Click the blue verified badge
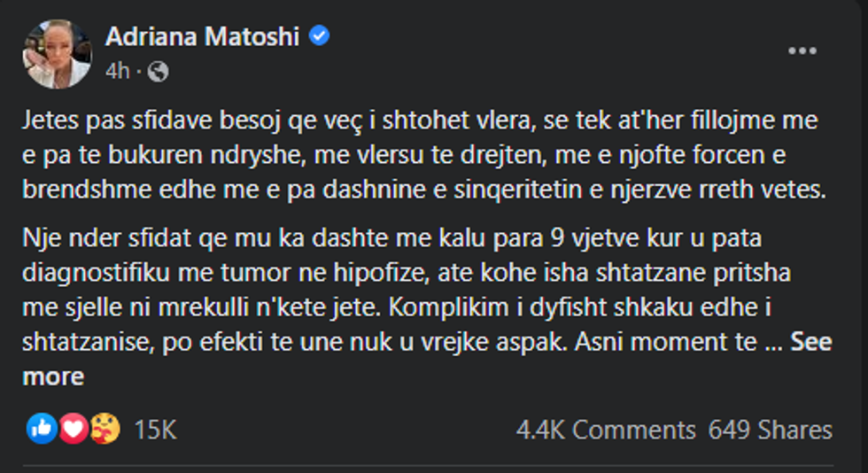 [x=320, y=36]
